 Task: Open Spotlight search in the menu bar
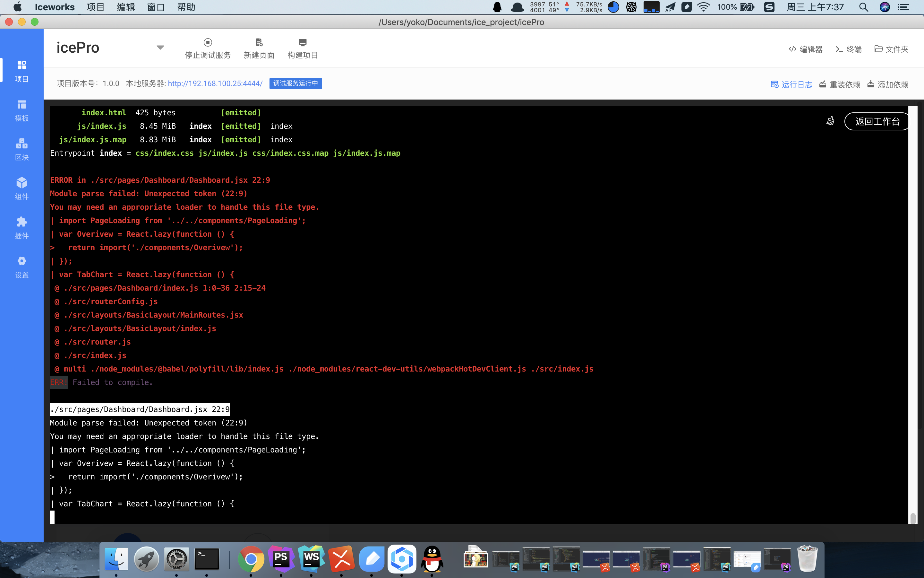click(864, 7)
